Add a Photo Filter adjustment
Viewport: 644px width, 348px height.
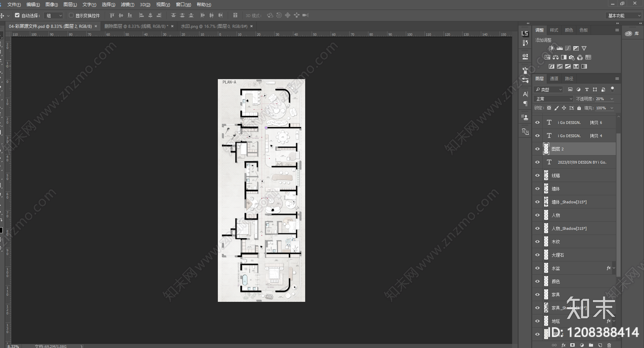click(572, 58)
